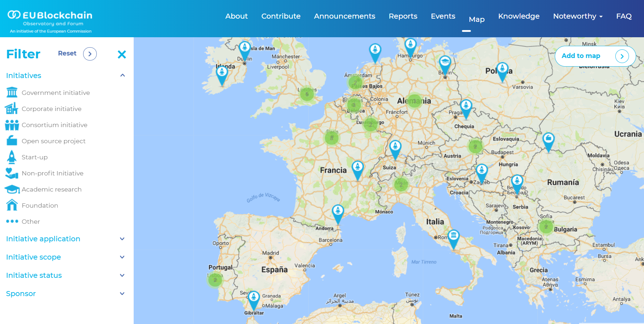Close the Filter panel with the X
The width and height of the screenshot is (644, 324).
pos(122,54)
